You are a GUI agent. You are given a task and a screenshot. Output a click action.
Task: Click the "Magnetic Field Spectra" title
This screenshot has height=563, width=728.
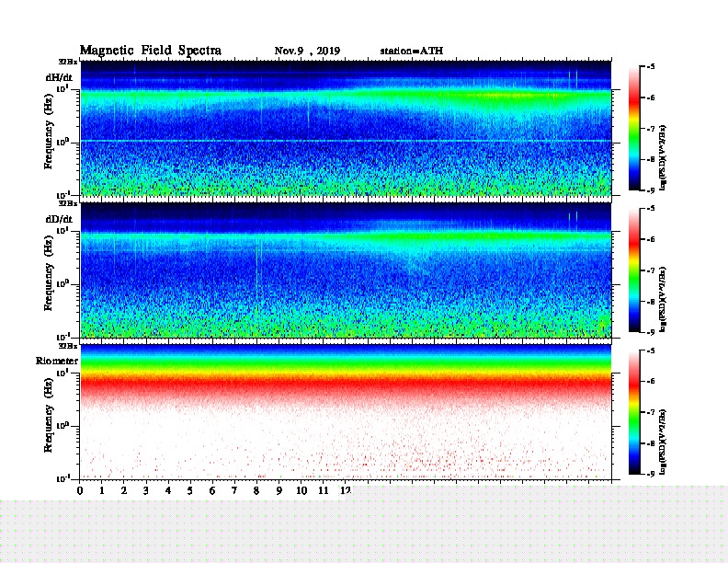[151, 51]
